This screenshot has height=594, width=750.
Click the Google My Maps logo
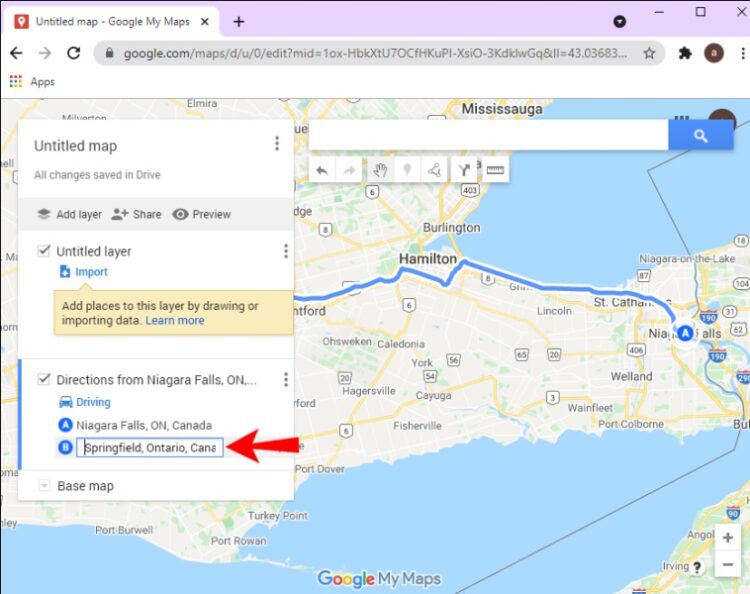pyautogui.click(x=379, y=578)
